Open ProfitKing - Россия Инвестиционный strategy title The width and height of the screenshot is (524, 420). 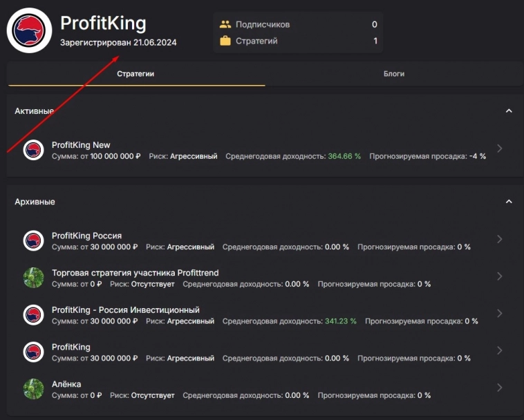coord(125,310)
